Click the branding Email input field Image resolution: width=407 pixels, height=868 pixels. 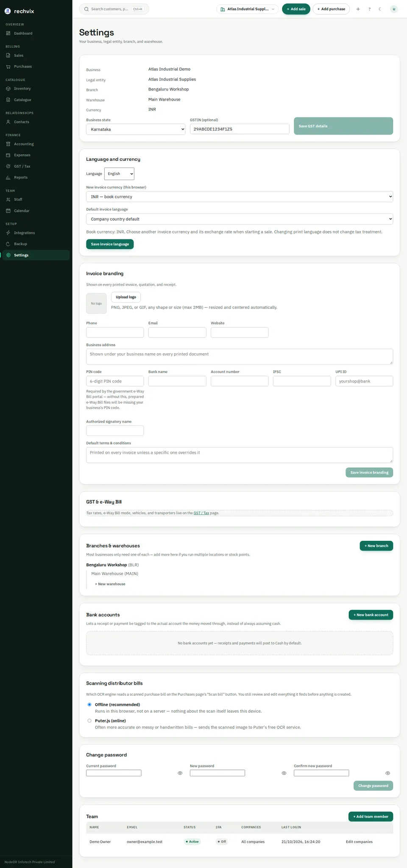(177, 332)
